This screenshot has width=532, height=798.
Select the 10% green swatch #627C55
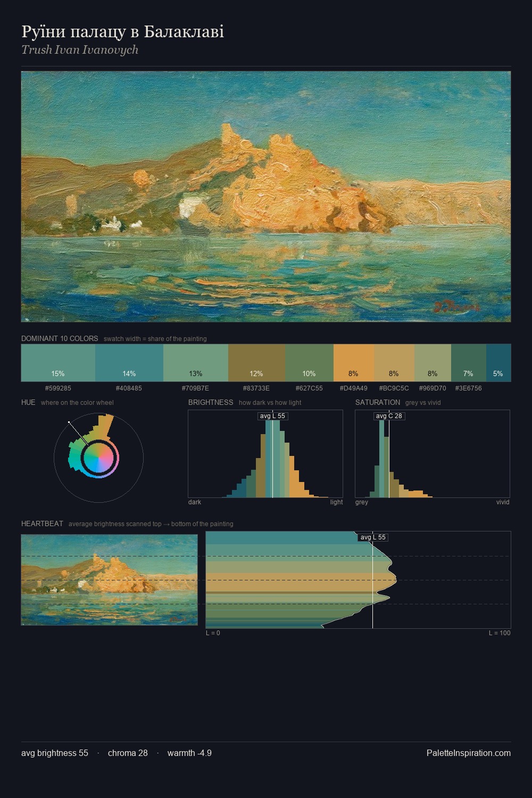pyautogui.click(x=309, y=363)
